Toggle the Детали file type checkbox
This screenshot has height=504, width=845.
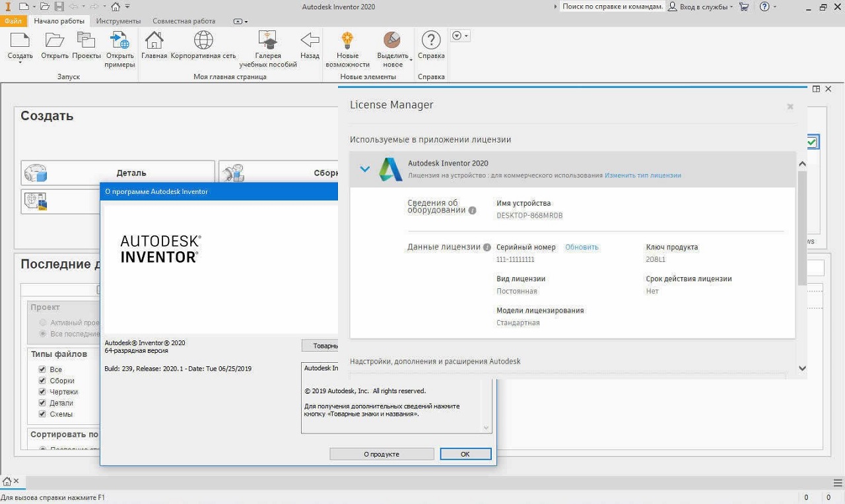click(x=42, y=403)
